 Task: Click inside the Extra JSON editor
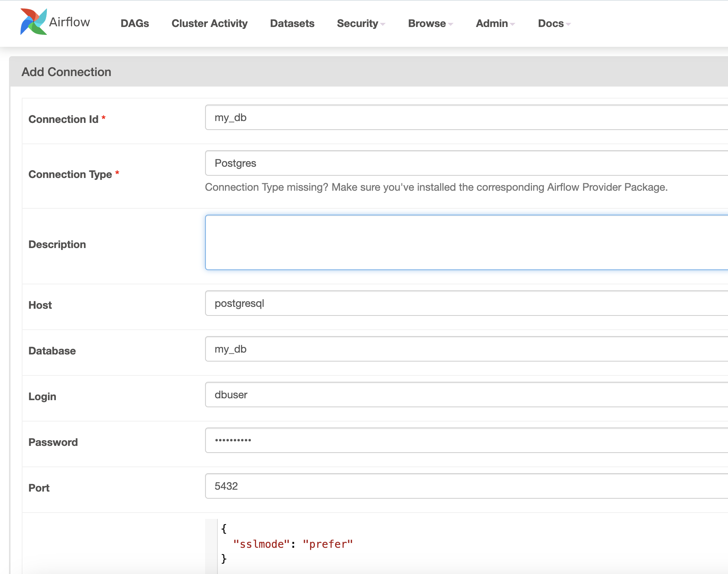[x=466, y=546]
